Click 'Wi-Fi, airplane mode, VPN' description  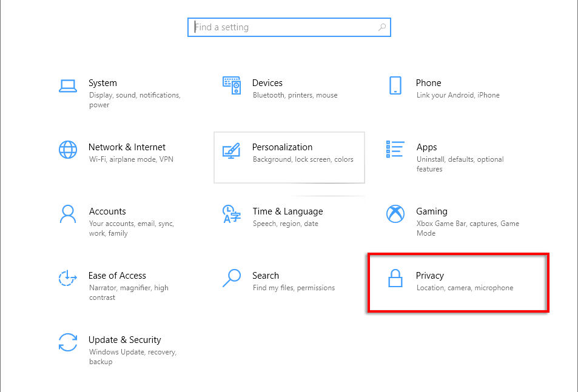[x=131, y=159]
